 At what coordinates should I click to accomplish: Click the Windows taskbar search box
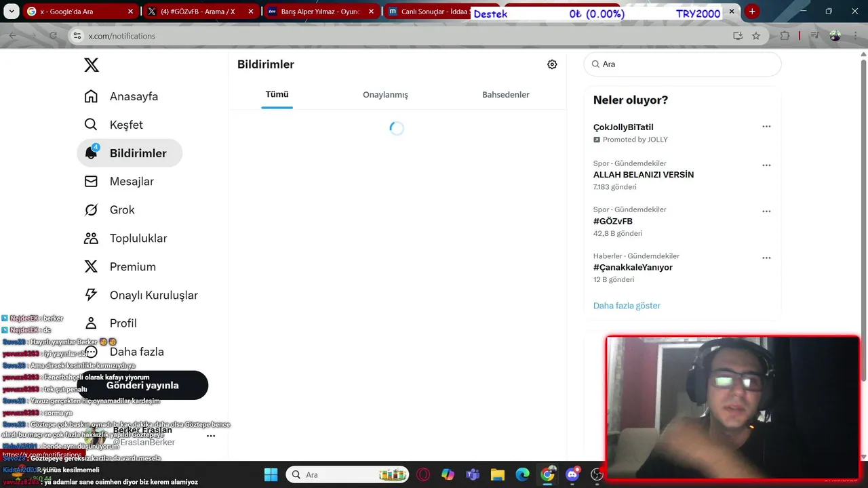pos(347,474)
